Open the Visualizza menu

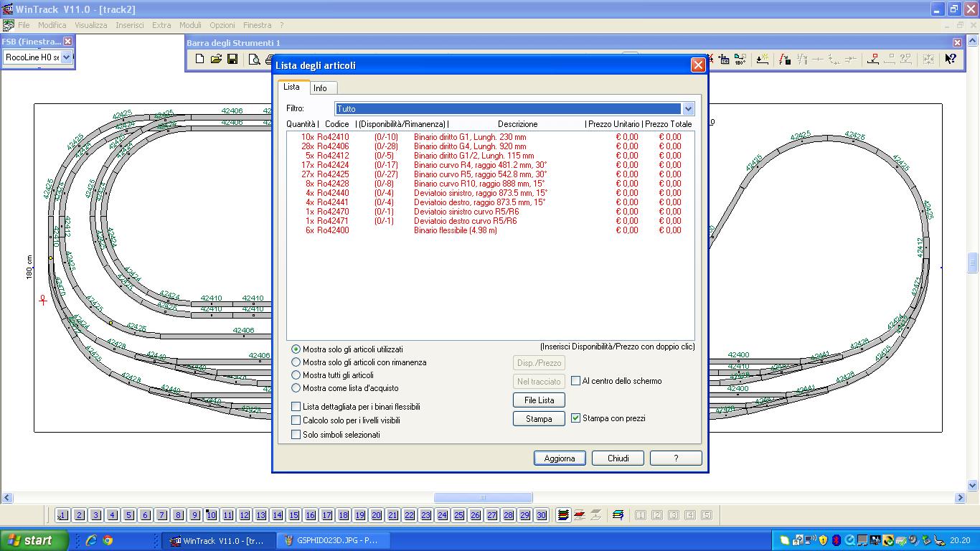pos(91,25)
